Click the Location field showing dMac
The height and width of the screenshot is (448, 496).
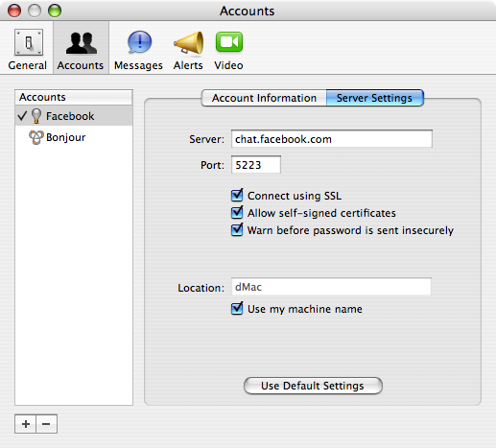[331, 287]
